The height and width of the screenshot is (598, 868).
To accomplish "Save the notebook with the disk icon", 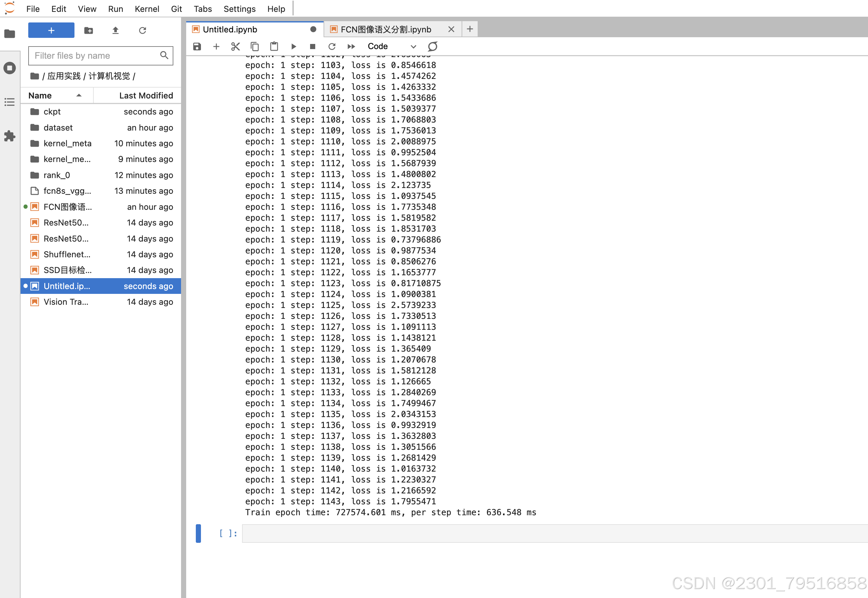I will (197, 47).
